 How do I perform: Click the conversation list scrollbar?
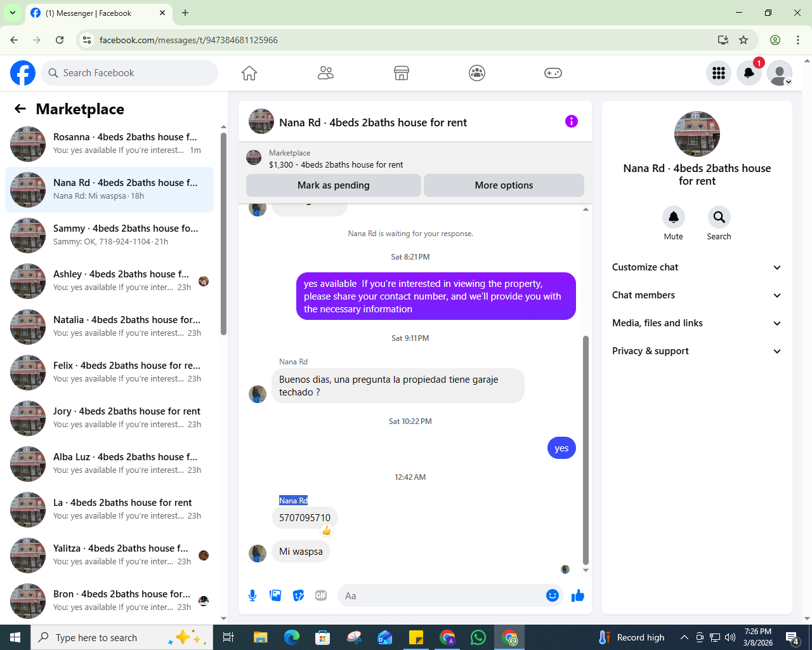click(x=223, y=234)
